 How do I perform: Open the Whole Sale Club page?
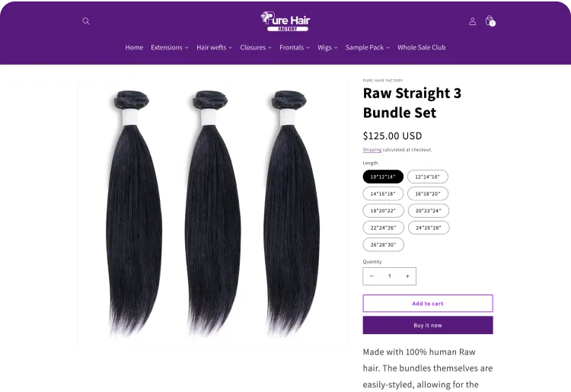[421, 47]
